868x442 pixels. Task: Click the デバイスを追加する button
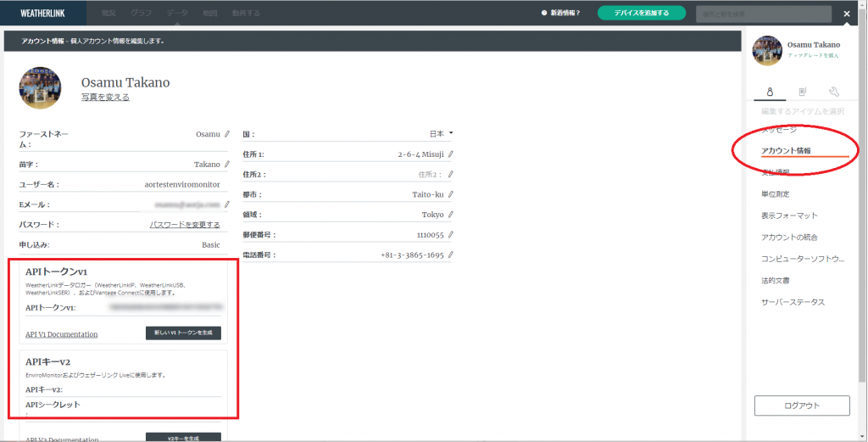coord(642,13)
